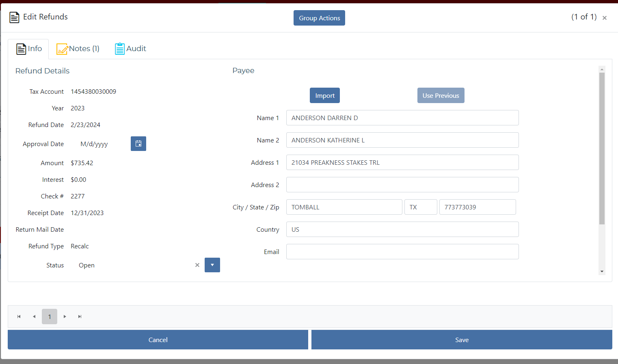This screenshot has height=364, width=618.
Task: Open the Approval Date calendar picker
Action: 138,144
